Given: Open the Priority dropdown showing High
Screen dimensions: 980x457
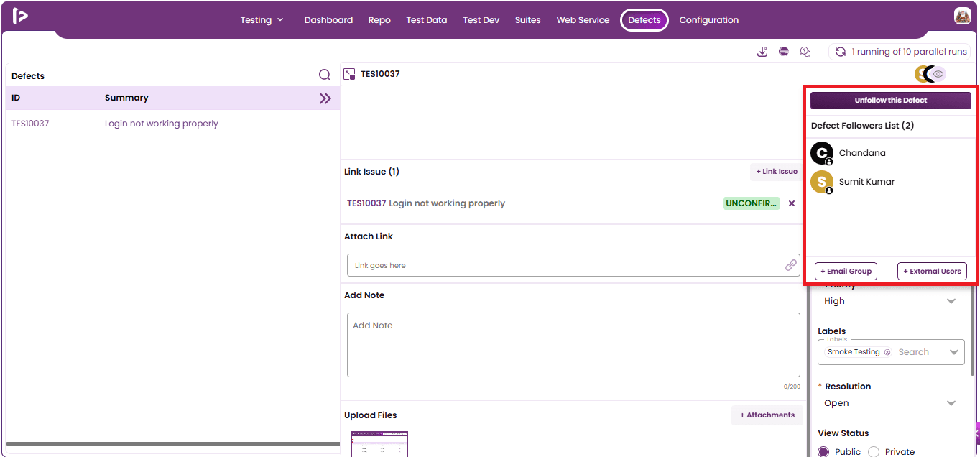Looking at the screenshot, I should pyautogui.click(x=891, y=301).
